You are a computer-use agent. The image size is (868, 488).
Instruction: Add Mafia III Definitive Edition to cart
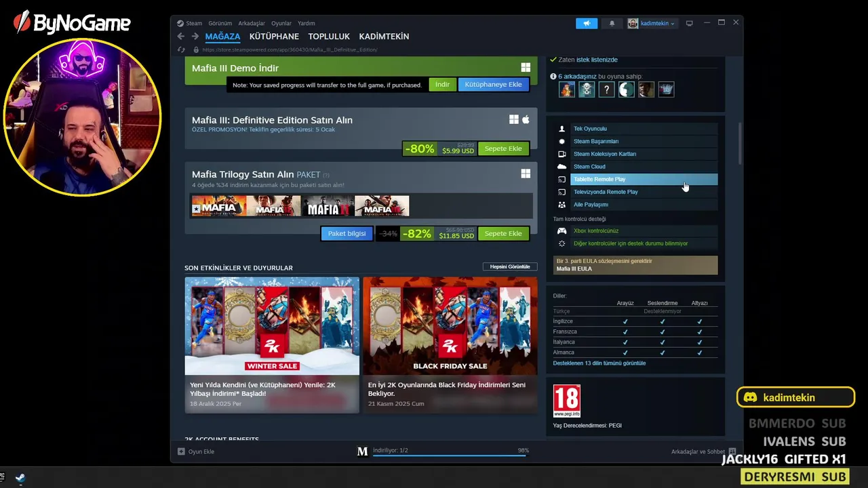503,148
